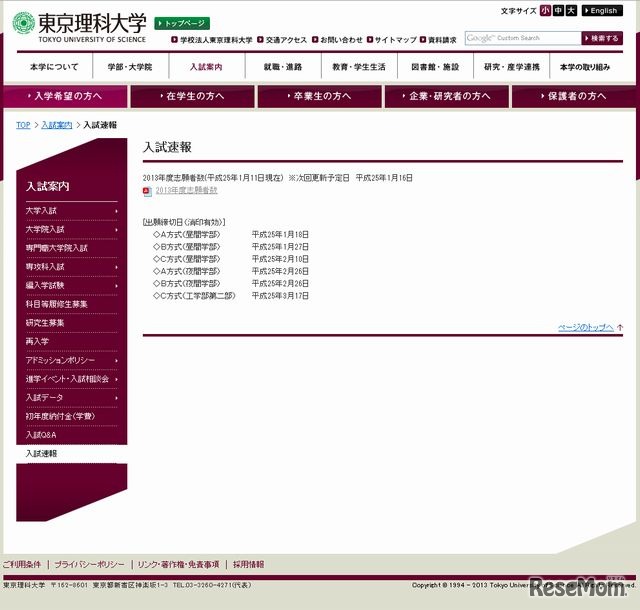The height and width of the screenshot is (610, 640).
Task: Open 交通アクセス link
Action: pyautogui.click(x=286, y=40)
